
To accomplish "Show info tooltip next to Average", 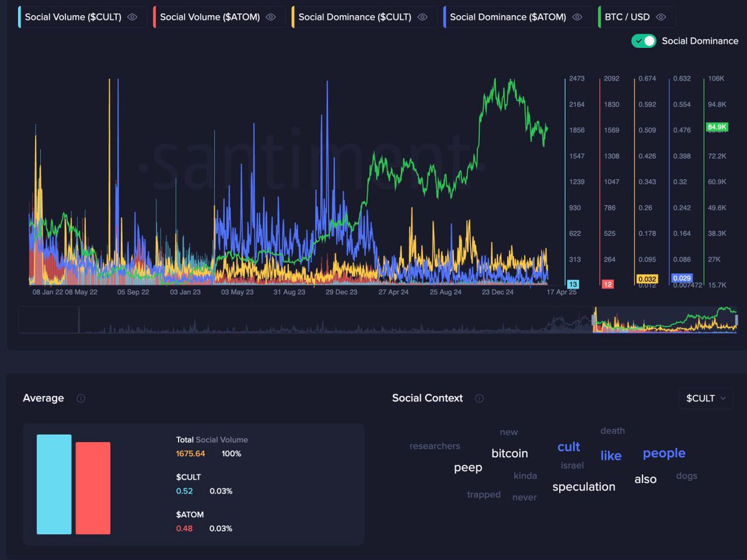I will point(80,398).
